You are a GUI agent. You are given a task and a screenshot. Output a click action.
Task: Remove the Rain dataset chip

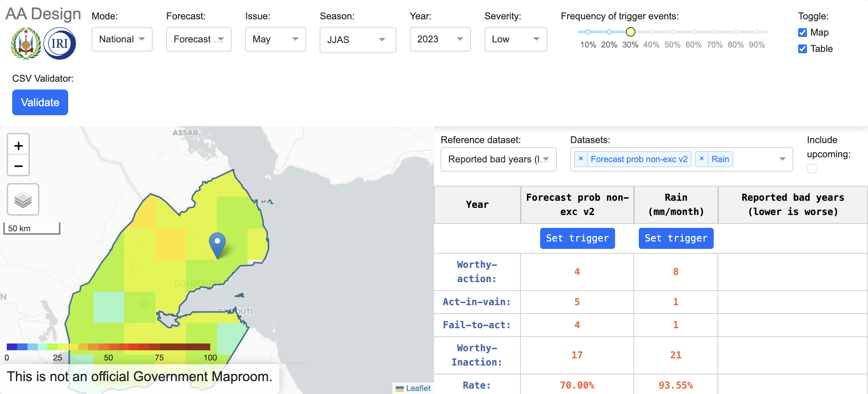pos(702,159)
